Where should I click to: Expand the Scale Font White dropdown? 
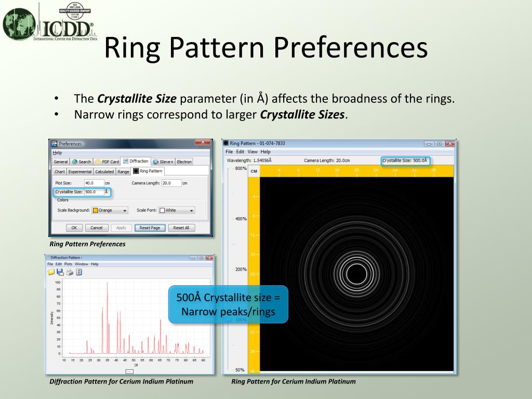click(x=177, y=210)
